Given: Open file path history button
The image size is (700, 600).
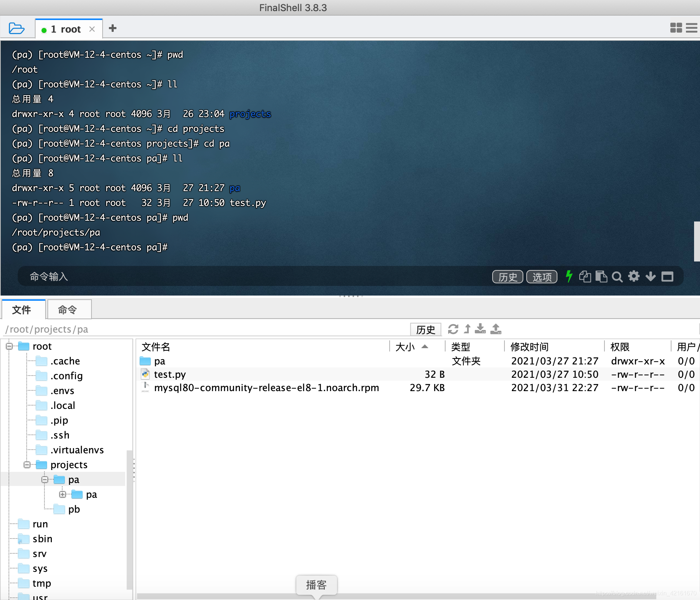Looking at the screenshot, I should [426, 329].
